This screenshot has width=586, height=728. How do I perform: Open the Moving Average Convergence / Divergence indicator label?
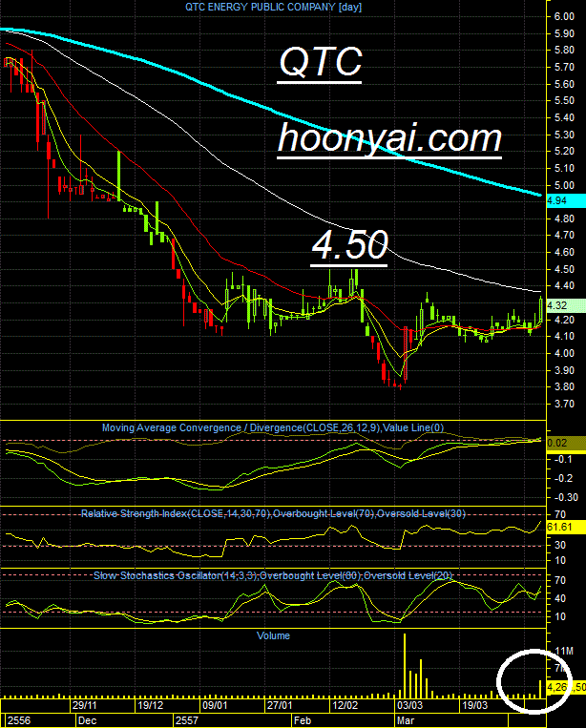[x=273, y=428]
